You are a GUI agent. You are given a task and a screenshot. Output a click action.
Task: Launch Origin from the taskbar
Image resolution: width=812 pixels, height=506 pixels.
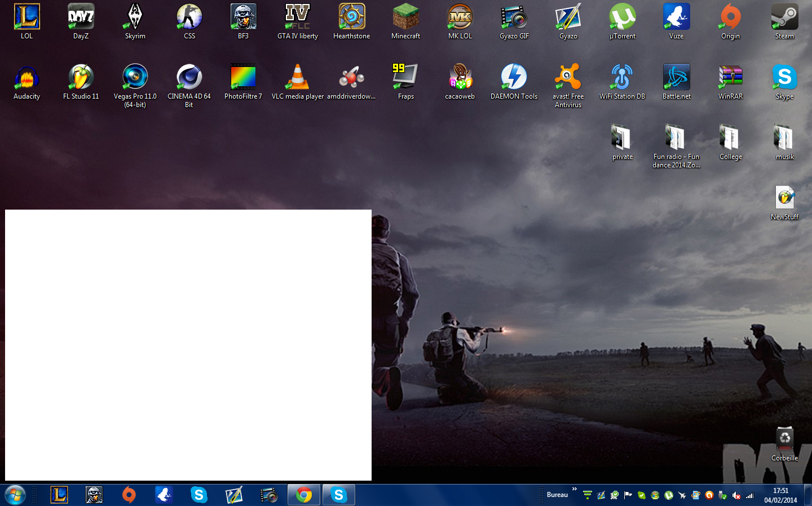pos(129,495)
